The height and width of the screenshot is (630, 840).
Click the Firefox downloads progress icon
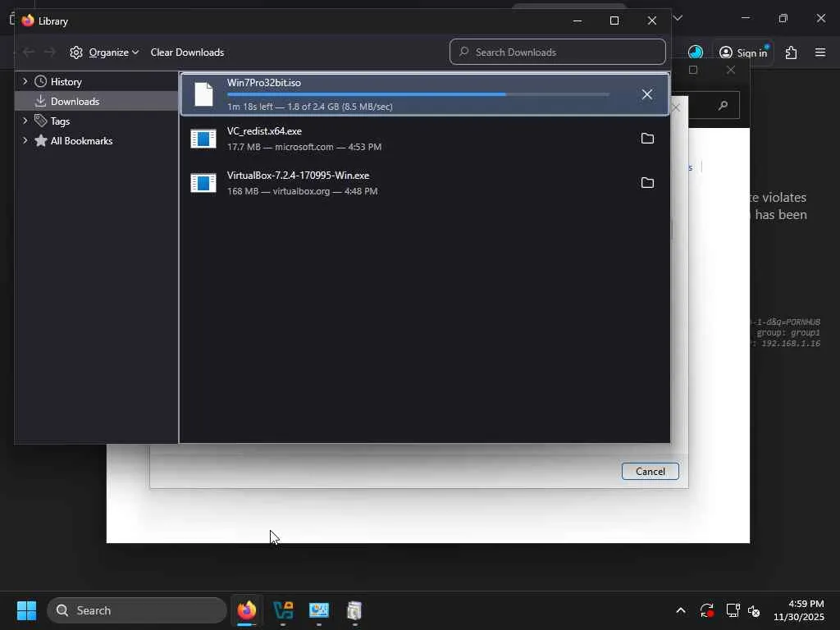click(696, 52)
